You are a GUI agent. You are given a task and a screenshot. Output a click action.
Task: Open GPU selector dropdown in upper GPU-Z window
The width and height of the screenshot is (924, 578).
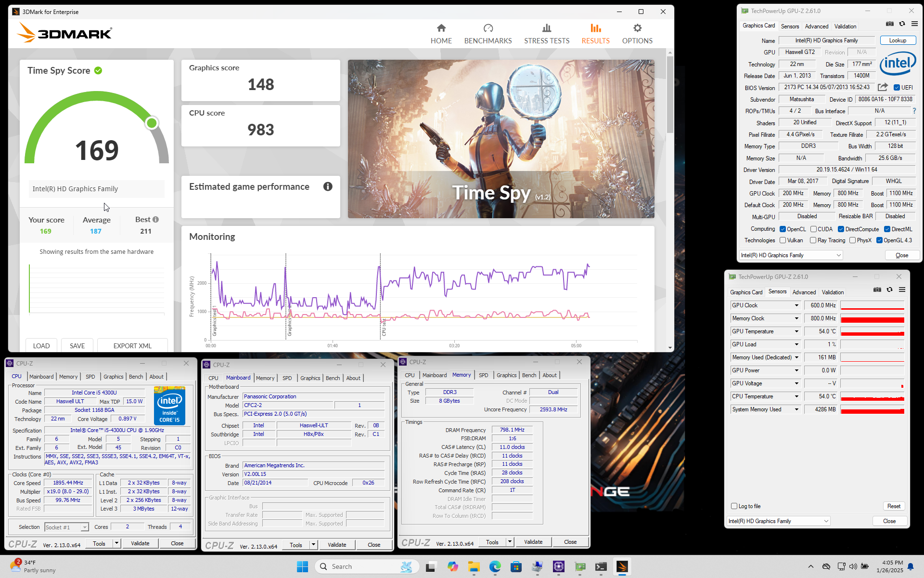tap(791, 255)
